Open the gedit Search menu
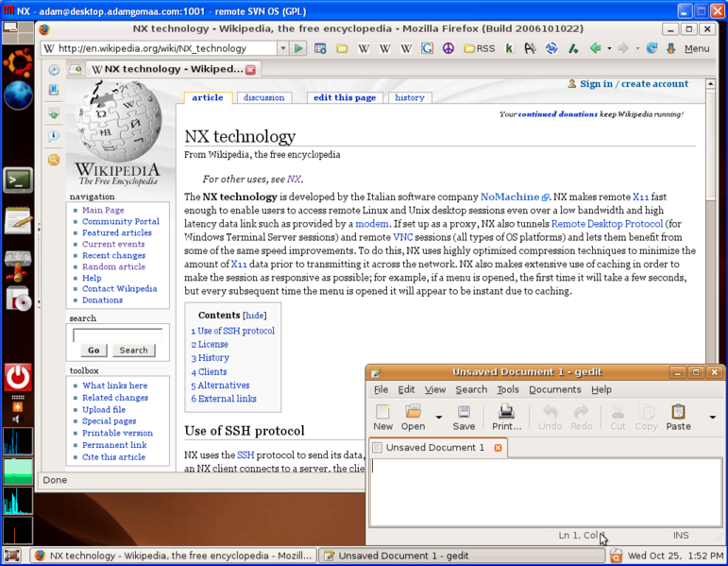 [471, 389]
